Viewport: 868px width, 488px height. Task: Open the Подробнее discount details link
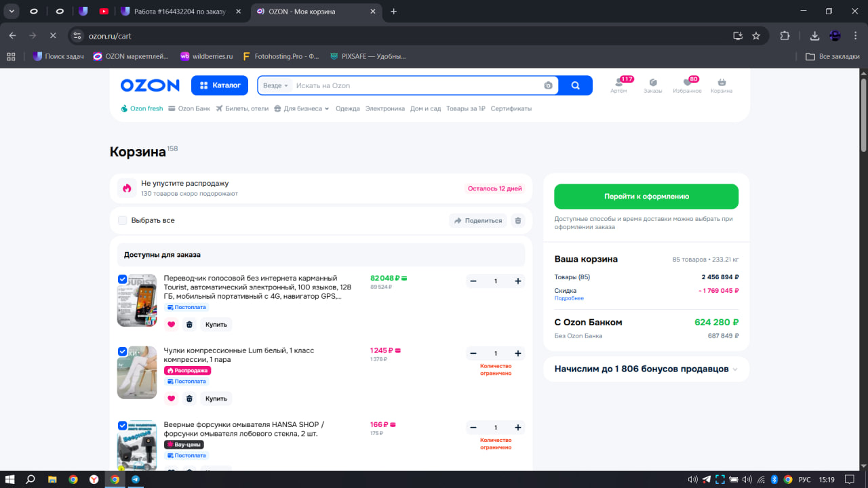[569, 299]
